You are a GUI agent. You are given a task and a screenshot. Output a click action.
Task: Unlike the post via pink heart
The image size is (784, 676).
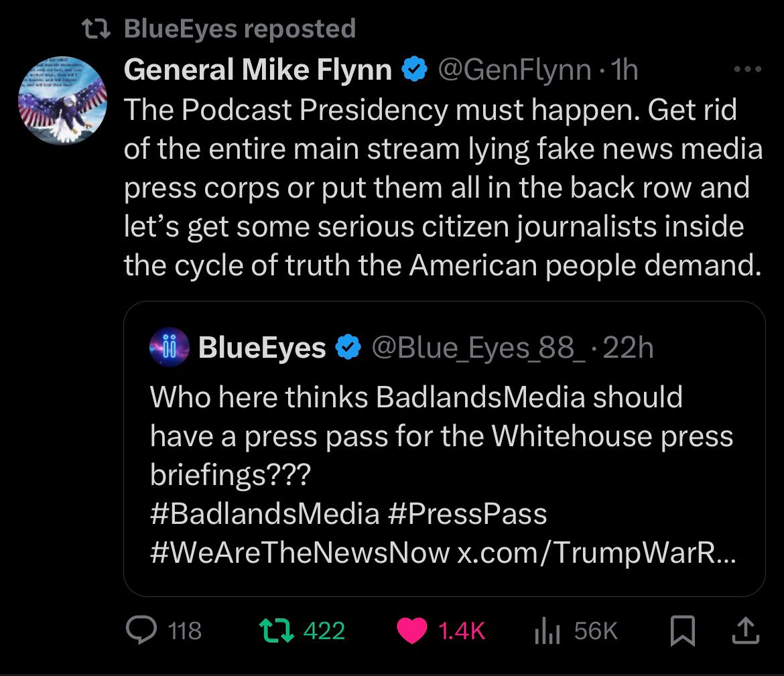(x=412, y=630)
